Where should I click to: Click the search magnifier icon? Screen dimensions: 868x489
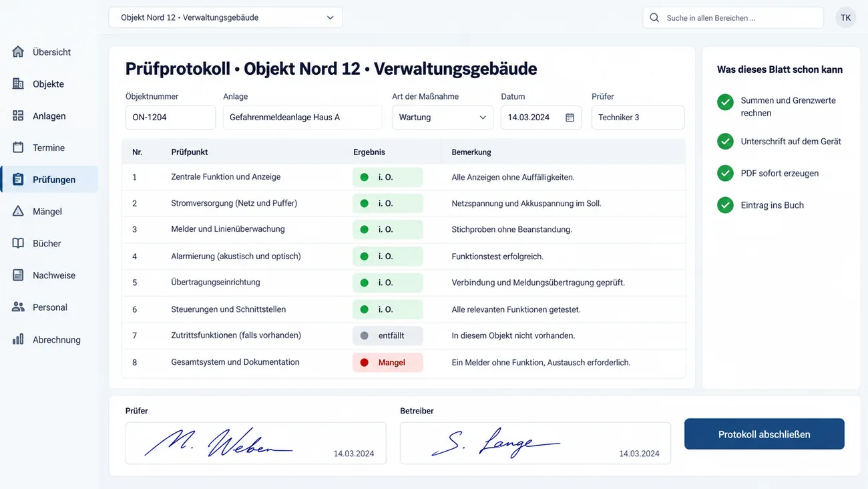click(654, 18)
